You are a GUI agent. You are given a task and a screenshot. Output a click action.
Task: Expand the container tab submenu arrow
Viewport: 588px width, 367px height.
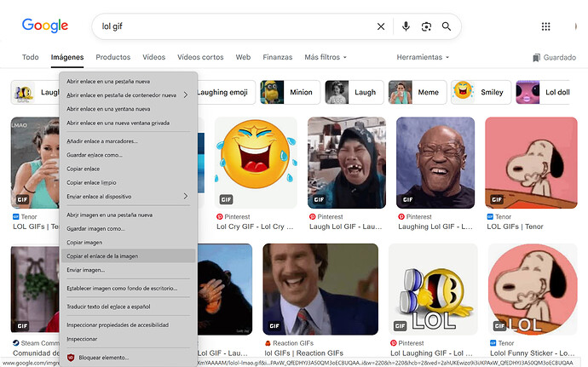(x=186, y=95)
